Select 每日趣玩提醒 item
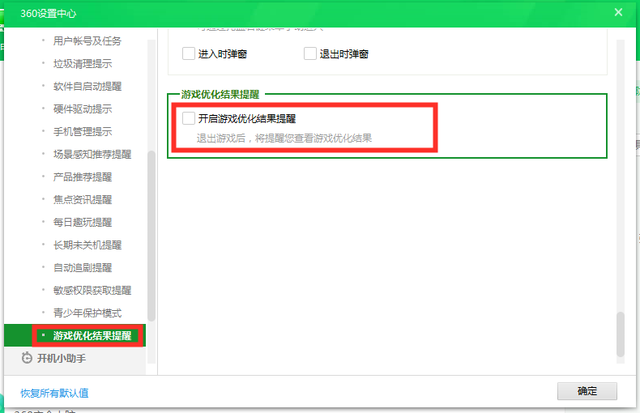 (82, 222)
